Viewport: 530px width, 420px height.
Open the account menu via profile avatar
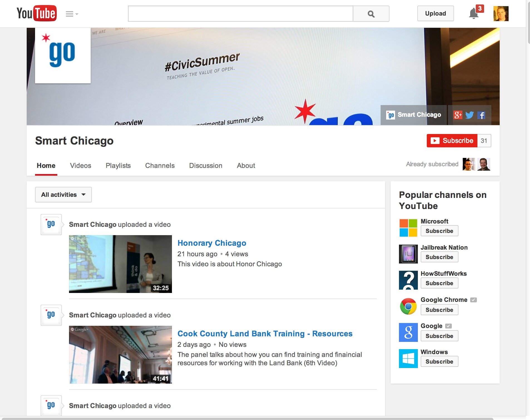click(501, 13)
